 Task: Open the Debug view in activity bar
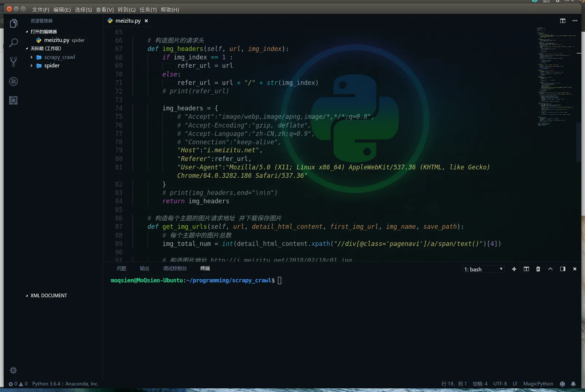(x=13, y=81)
